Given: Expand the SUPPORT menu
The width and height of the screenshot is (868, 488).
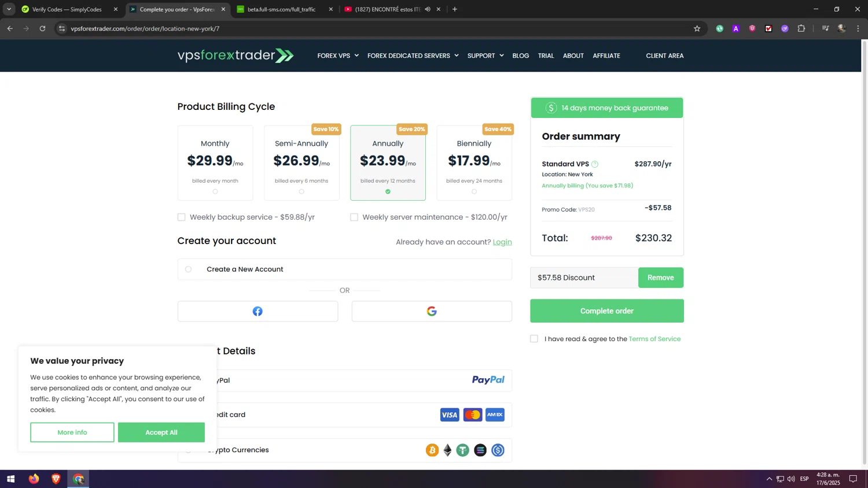Looking at the screenshot, I should pos(486,56).
